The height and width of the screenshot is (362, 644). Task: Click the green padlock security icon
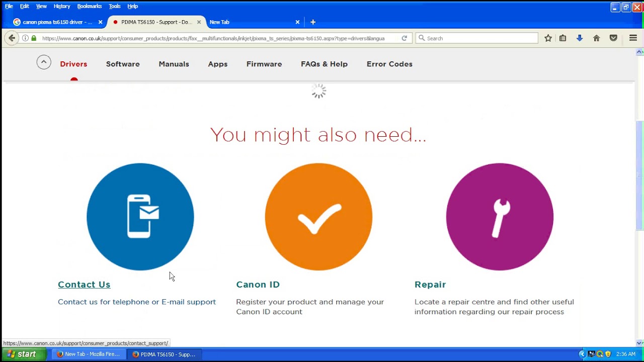click(x=34, y=38)
